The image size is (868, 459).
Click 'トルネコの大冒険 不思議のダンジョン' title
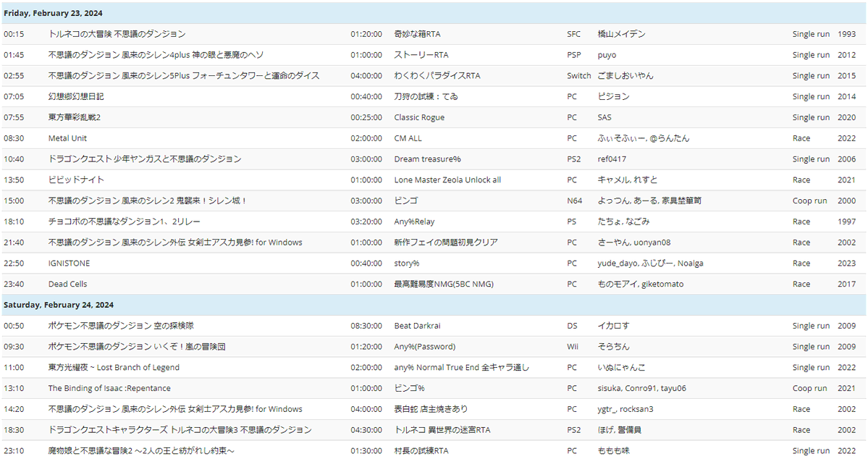[117, 34]
